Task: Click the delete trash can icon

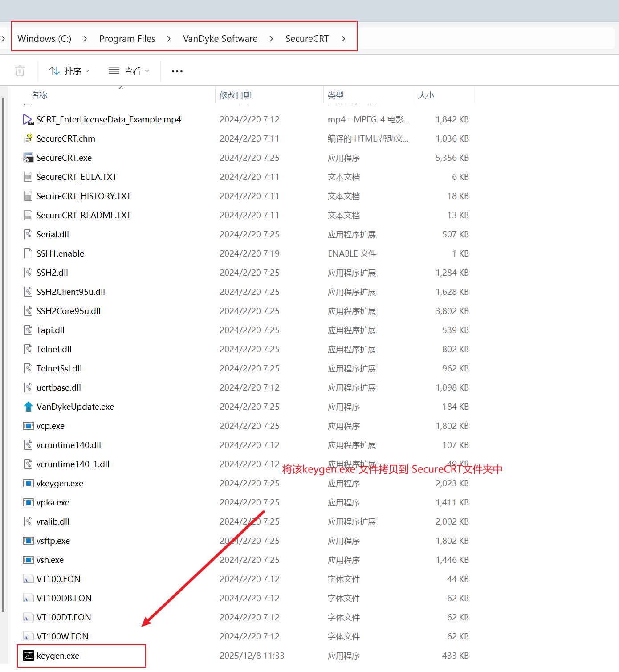Action: point(20,71)
